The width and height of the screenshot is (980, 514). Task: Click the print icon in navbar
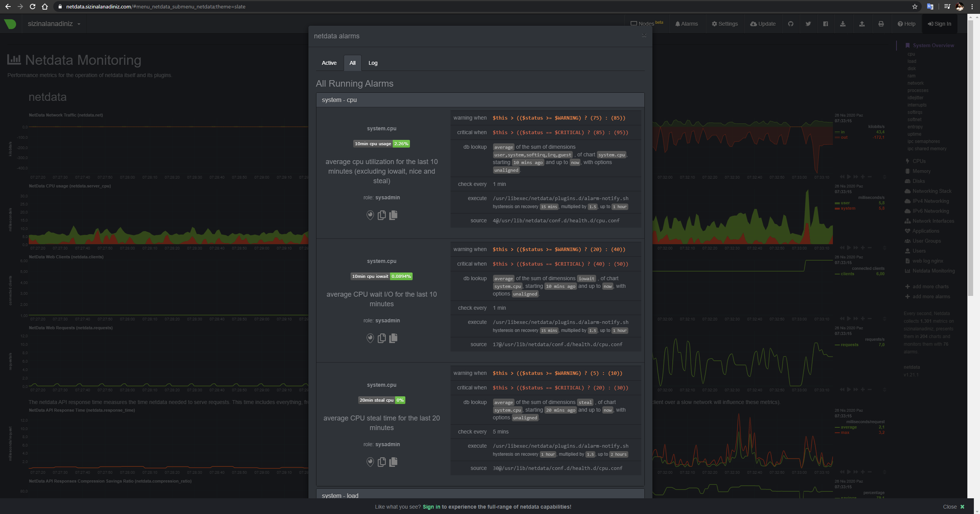pos(881,24)
